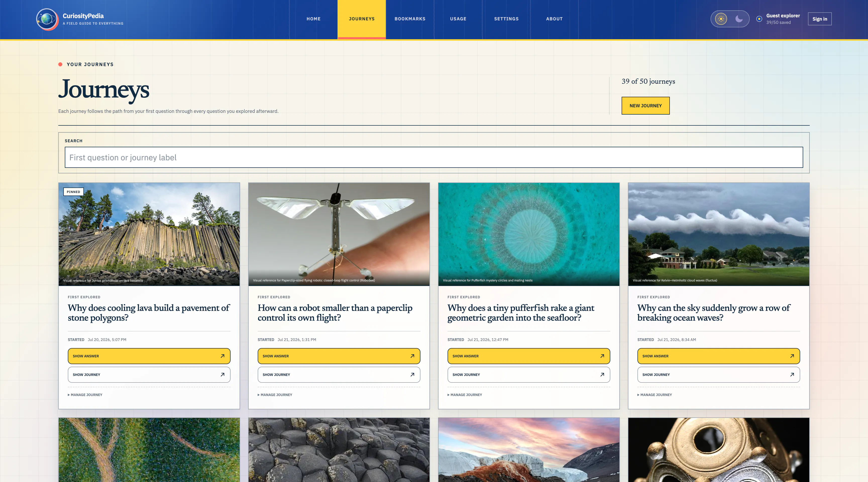
Task: Click arrow icon on sky waves Show Journey
Action: pos(792,374)
